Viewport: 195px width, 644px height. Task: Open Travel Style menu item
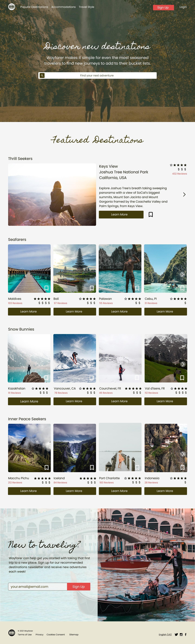tap(86, 7)
